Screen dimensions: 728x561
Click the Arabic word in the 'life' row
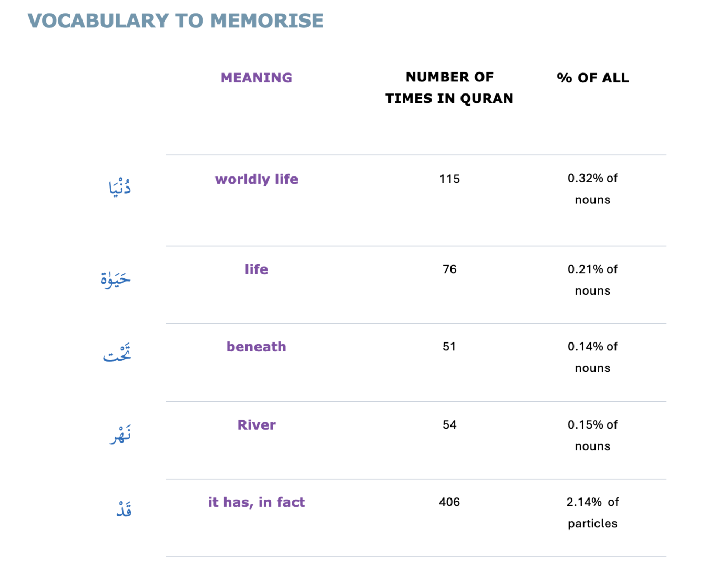tap(116, 279)
